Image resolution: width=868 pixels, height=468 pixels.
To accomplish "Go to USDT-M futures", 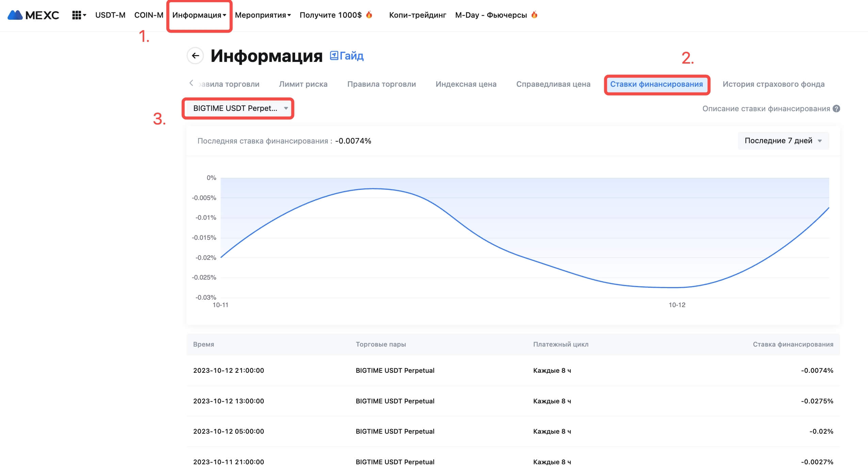I will pos(110,15).
